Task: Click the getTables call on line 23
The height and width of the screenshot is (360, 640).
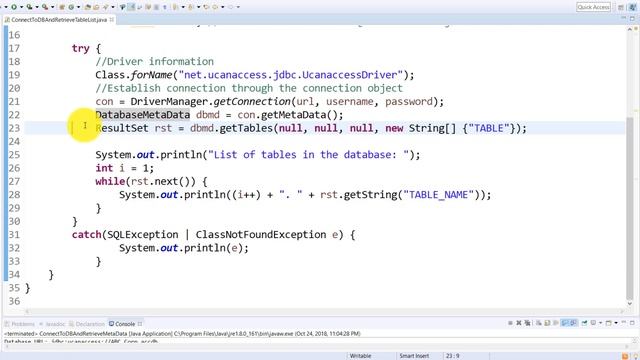Action: [246, 128]
